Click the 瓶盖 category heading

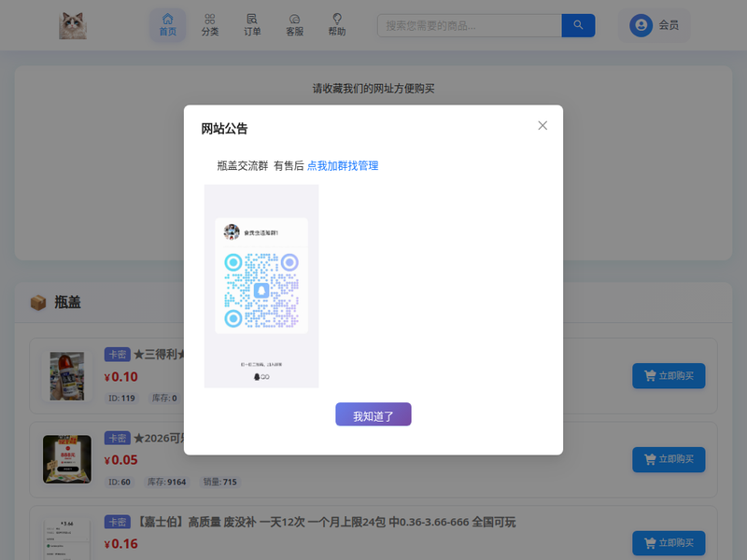click(67, 302)
